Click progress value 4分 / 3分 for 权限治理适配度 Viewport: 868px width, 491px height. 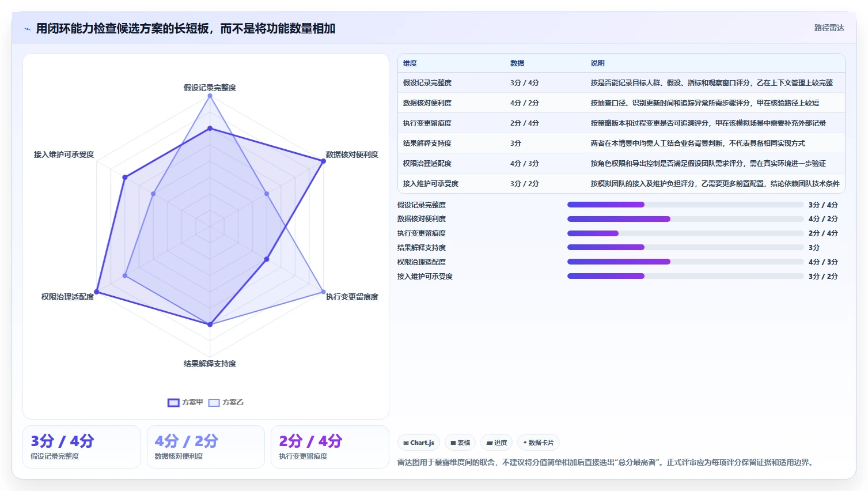(823, 262)
